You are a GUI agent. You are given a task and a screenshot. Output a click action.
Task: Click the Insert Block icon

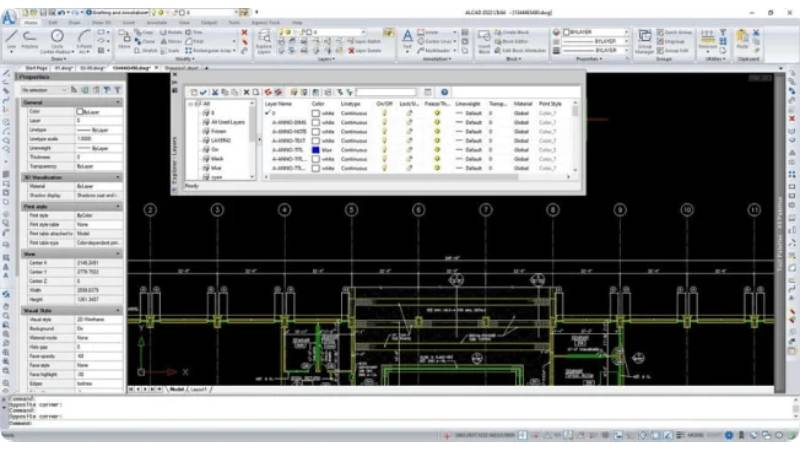point(484,41)
